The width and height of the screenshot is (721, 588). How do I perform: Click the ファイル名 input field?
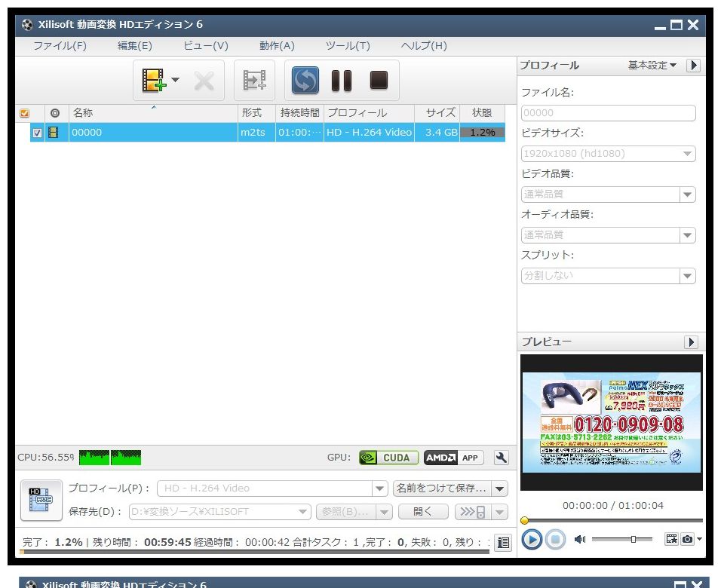[x=609, y=113]
